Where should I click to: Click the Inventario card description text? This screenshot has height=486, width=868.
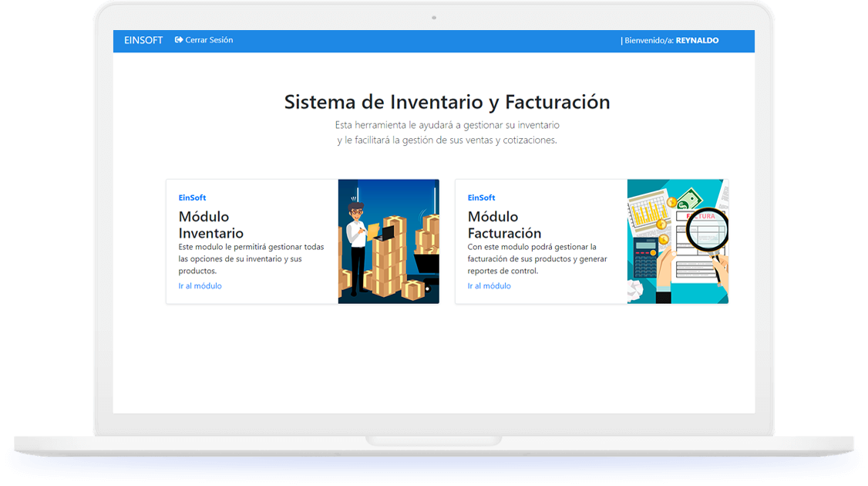[x=251, y=258]
